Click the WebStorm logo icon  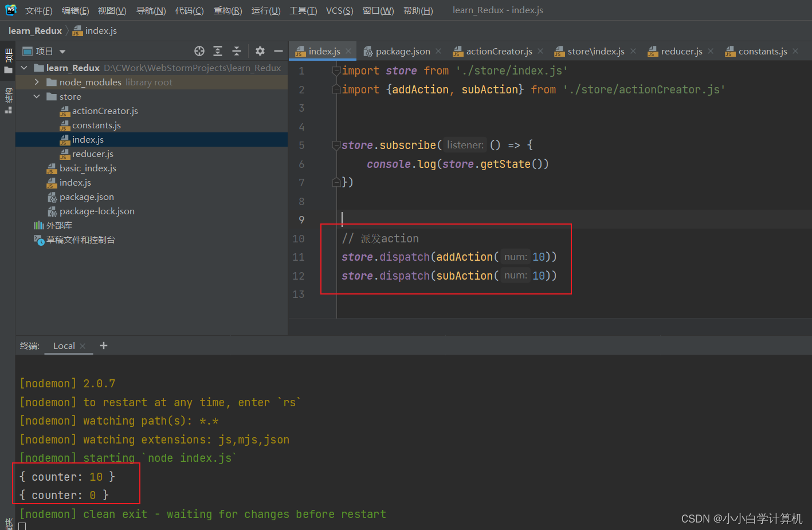click(x=11, y=10)
